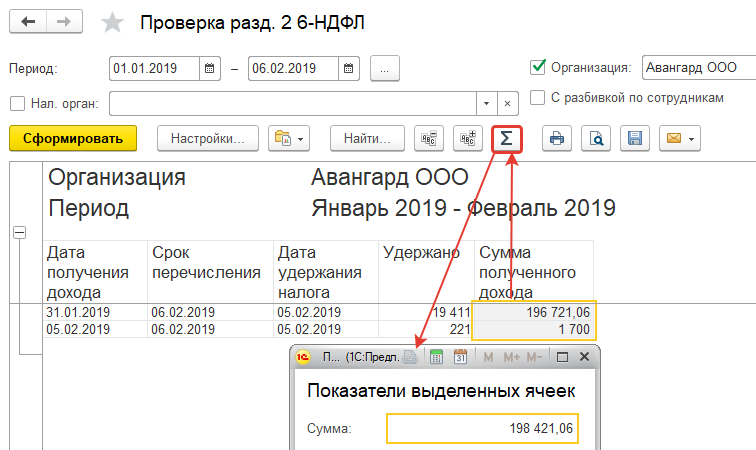Save report using floppy disk icon
756x450 pixels.
pos(633,138)
